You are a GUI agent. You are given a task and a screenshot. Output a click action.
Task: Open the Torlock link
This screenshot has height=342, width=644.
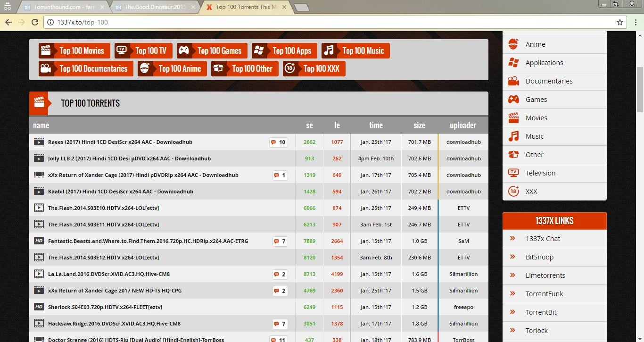537,331
